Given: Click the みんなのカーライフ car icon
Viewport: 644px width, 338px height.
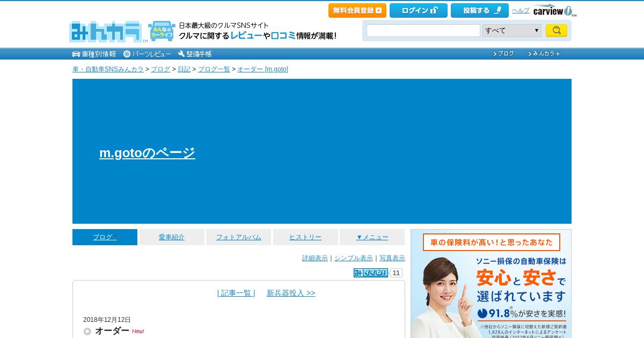Looking at the screenshot, I should coord(162,32).
